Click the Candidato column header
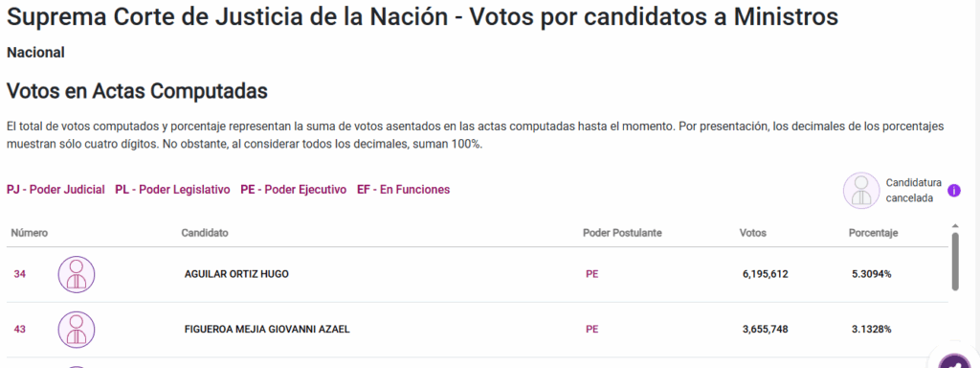The image size is (980, 368). [205, 234]
